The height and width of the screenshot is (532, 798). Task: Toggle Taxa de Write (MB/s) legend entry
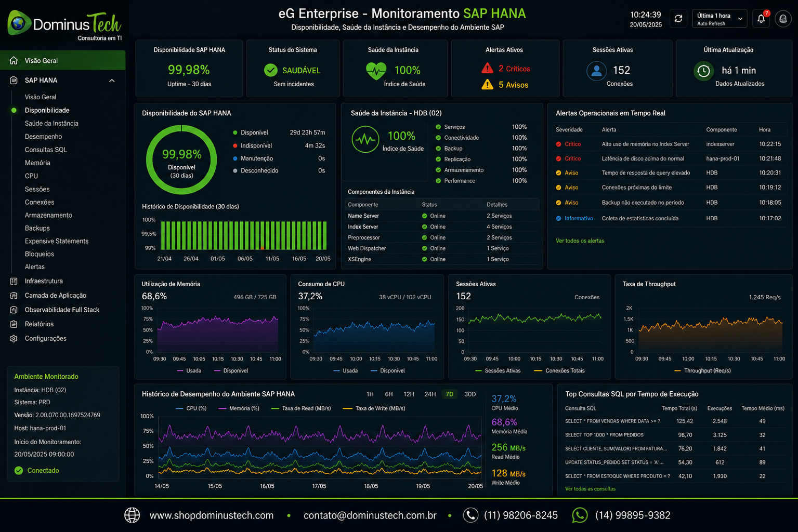tap(375, 408)
